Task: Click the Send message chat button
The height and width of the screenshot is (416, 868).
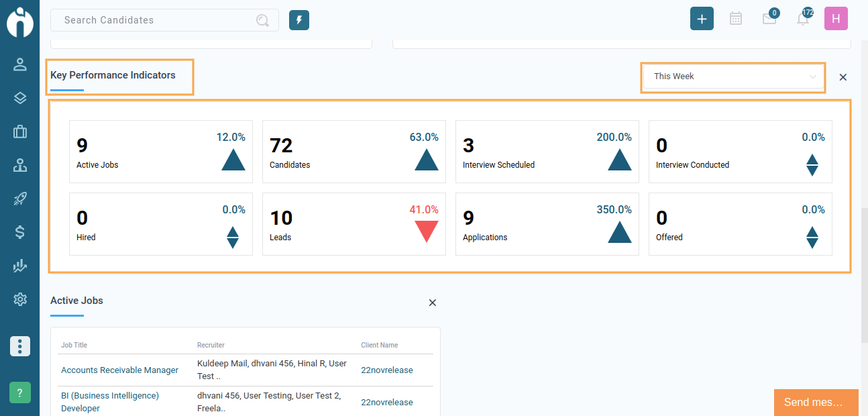Action: (816, 402)
